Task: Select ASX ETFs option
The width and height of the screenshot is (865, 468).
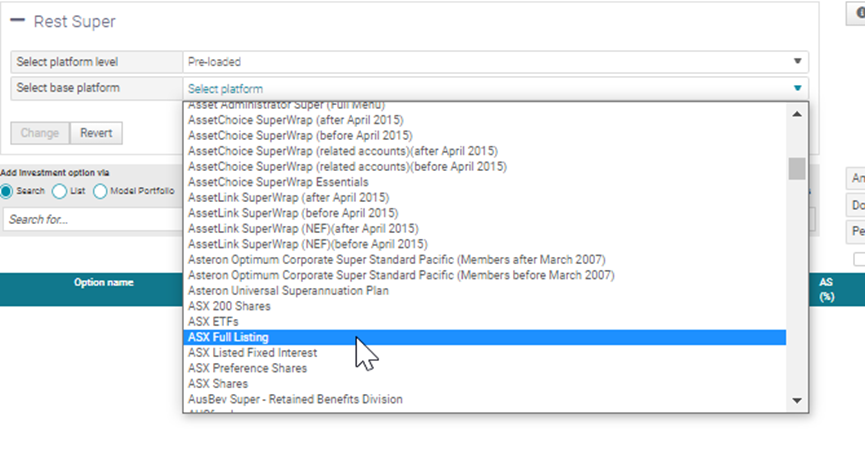Action: coord(484,321)
